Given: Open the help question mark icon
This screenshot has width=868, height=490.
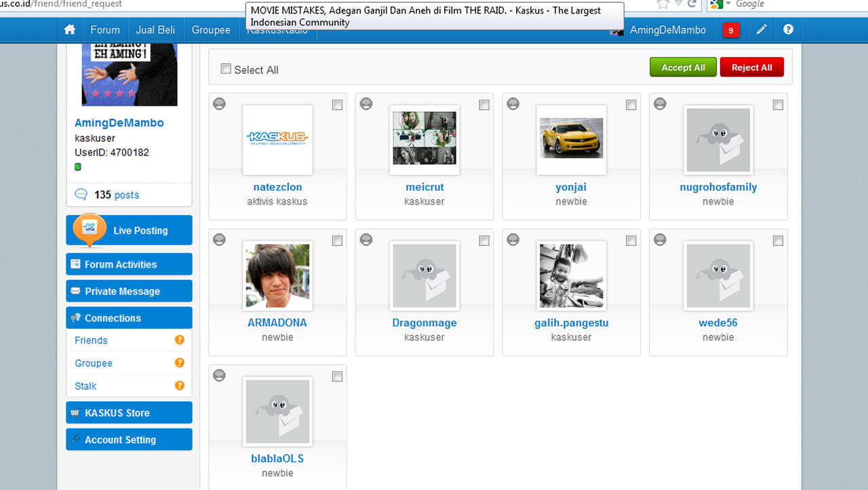Looking at the screenshot, I should [788, 30].
